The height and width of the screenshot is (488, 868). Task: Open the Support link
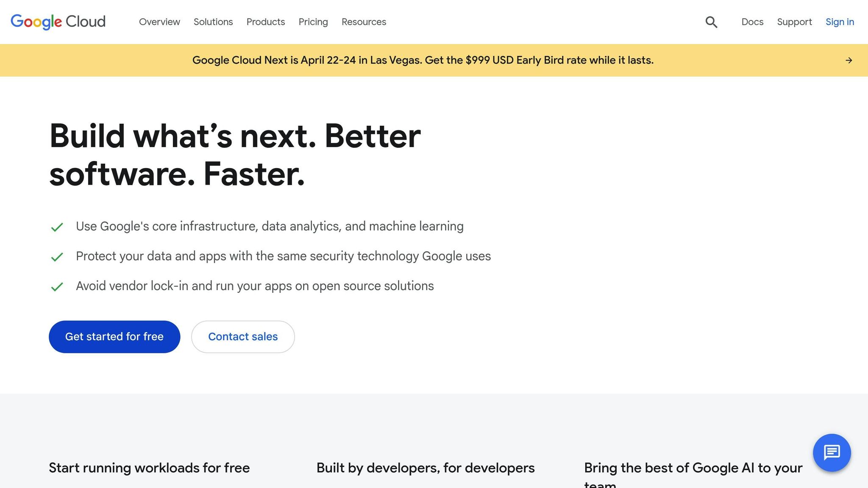point(794,22)
